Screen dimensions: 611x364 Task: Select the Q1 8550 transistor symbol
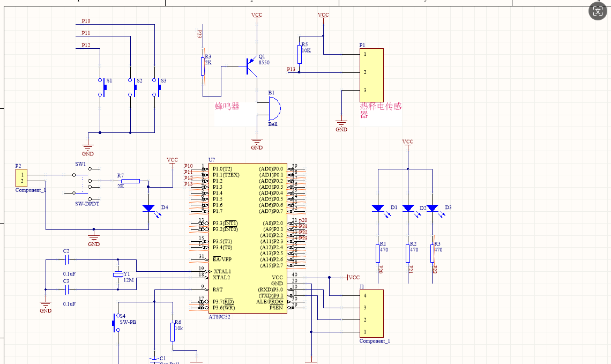click(252, 66)
